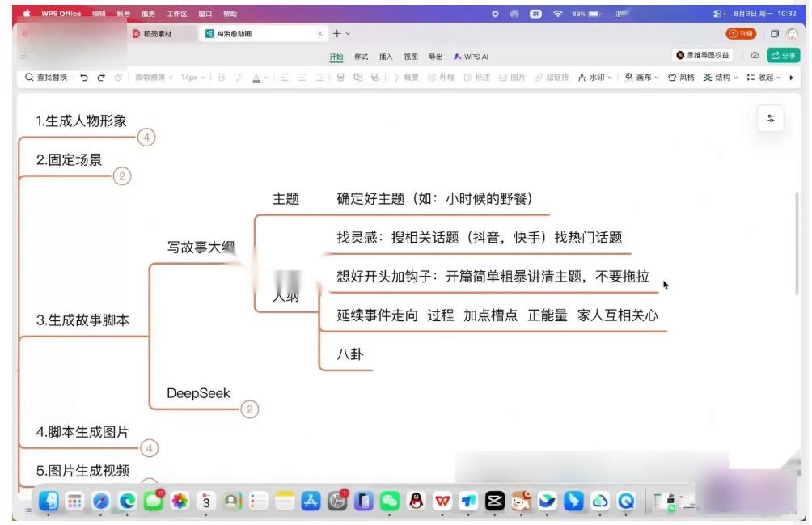Align text left

point(285,77)
